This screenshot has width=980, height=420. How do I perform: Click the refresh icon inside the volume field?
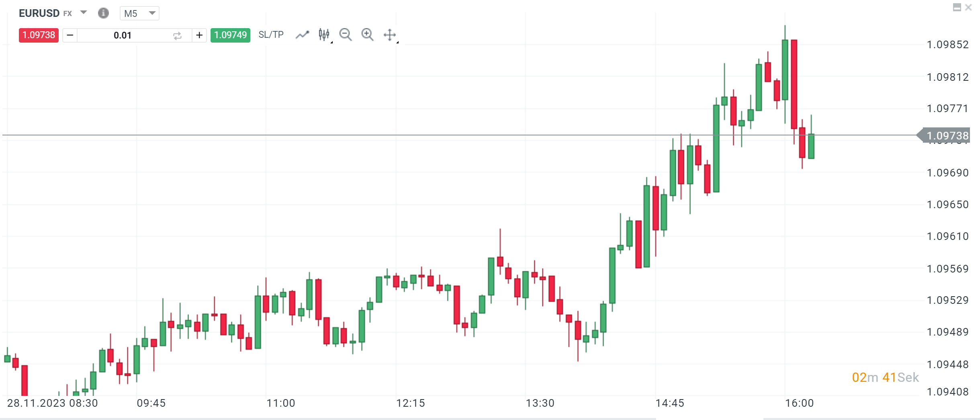coord(177,35)
